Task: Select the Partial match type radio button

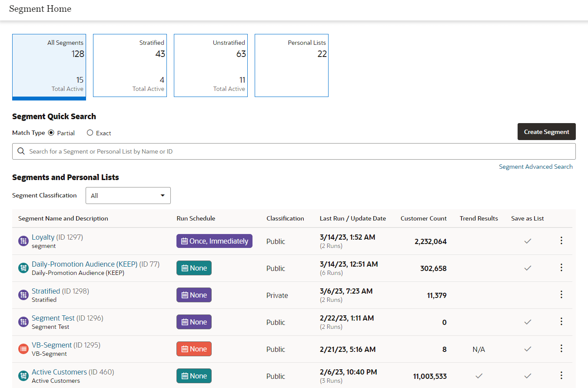Action: [x=51, y=133]
